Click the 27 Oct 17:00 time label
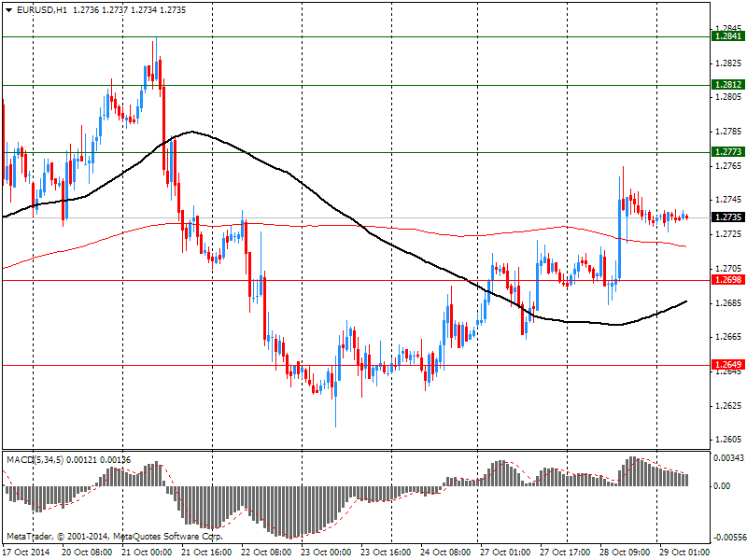Viewport: 747px width, 560px height. click(565, 553)
